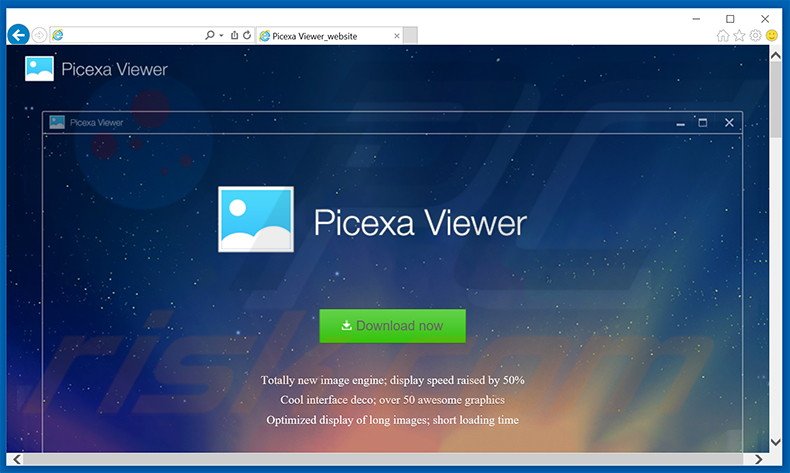Click the Picexa Viewer header title text
Screen dimensions: 790x473
click(114, 69)
